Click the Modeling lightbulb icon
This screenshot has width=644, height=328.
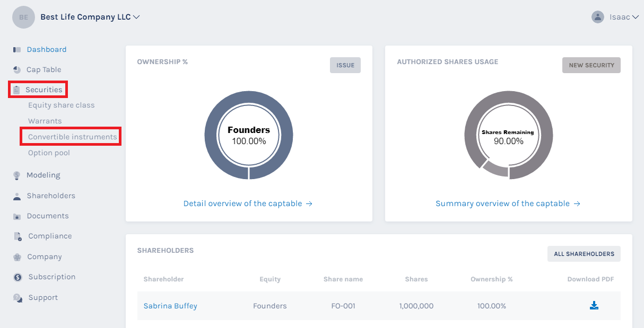17,175
